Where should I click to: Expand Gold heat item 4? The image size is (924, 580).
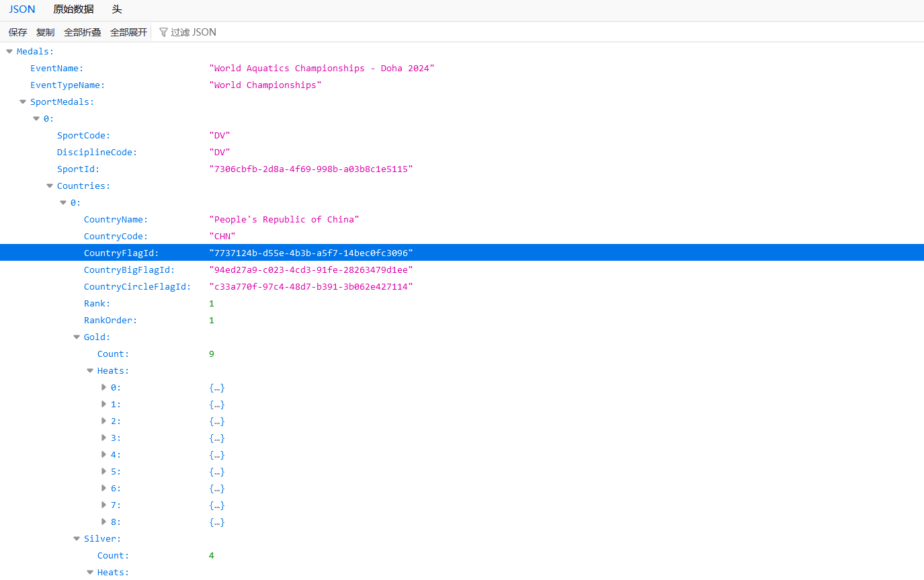pyautogui.click(x=103, y=454)
